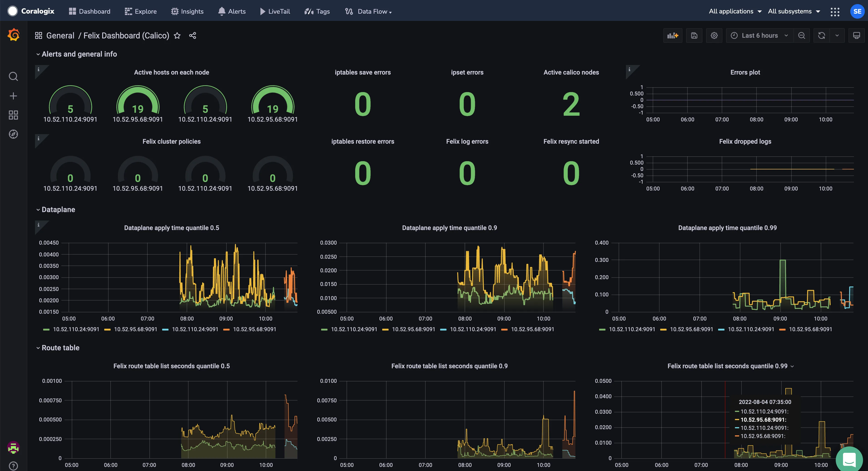868x471 pixels.
Task: Open the LiveTail menu item
Action: (x=275, y=11)
